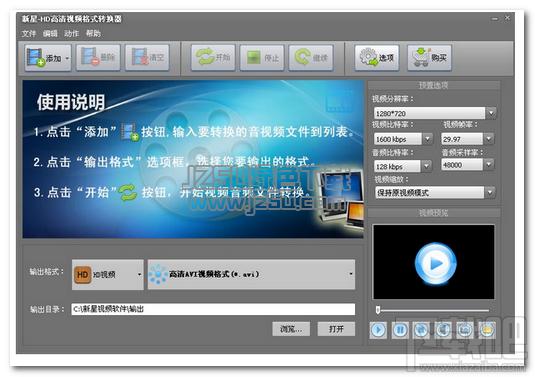Click the yellow folder icon under the preview
Screen dimensions: 535x377
487,330
